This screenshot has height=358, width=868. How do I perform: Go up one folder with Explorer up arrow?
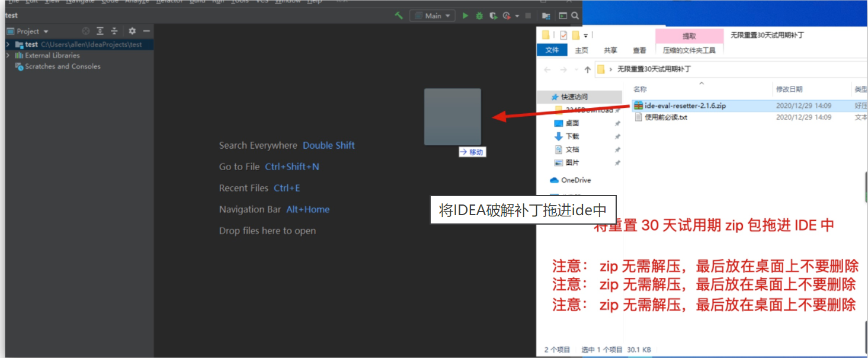tap(587, 69)
